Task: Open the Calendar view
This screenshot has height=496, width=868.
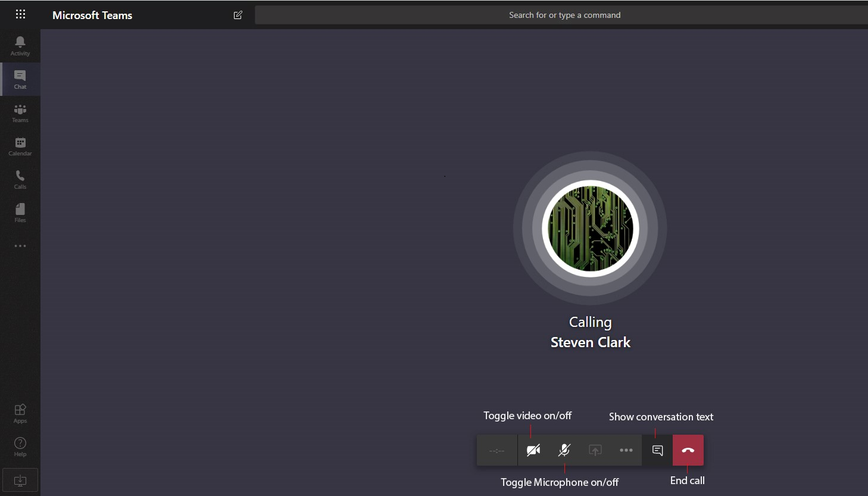Action: [x=20, y=146]
